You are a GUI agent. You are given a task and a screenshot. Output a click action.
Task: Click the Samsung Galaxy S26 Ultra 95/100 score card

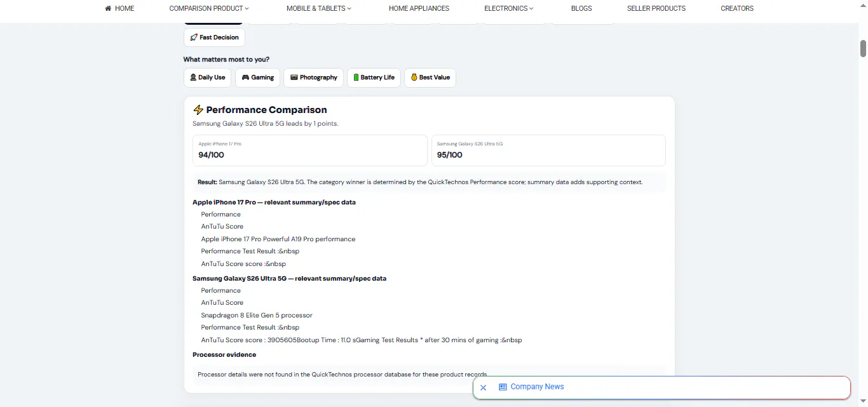tap(548, 150)
